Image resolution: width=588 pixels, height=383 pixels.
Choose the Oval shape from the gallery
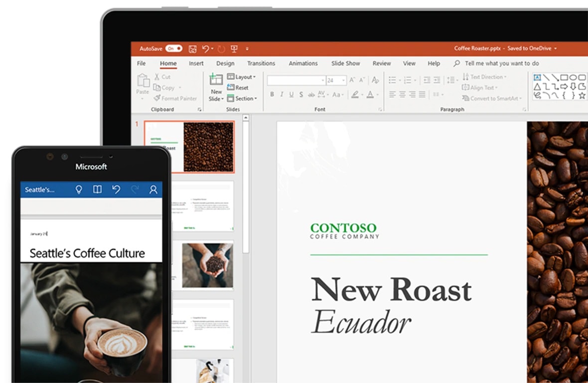point(574,77)
